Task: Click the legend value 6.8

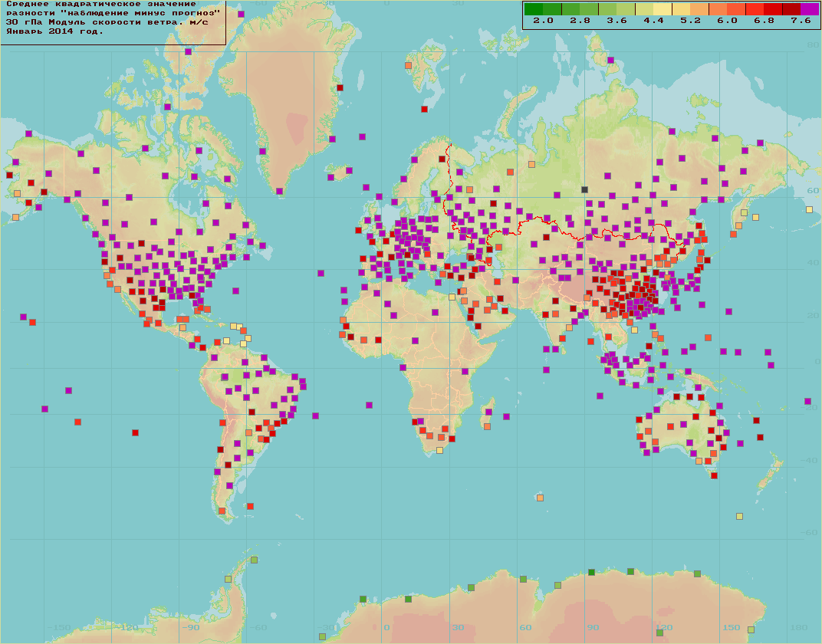Action: click(x=764, y=21)
